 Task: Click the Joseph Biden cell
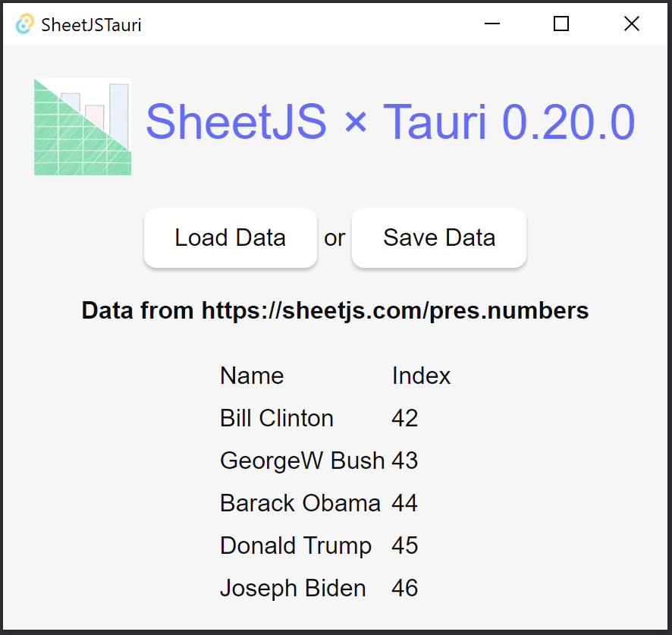[x=293, y=588]
